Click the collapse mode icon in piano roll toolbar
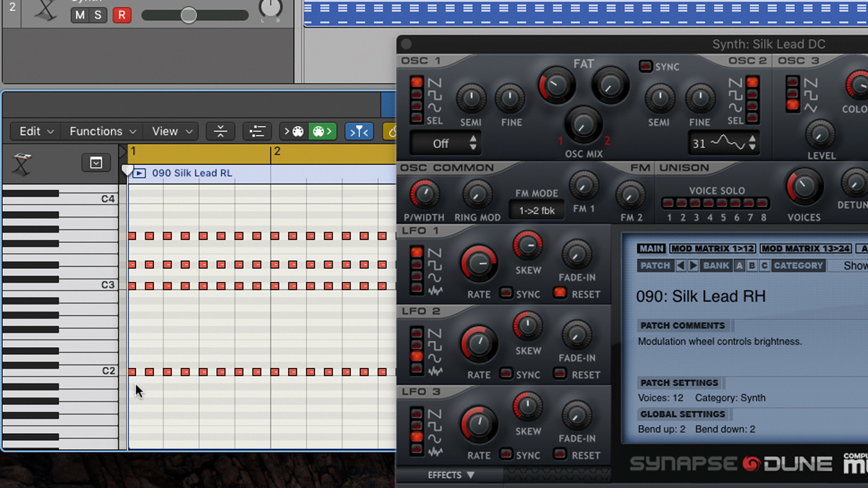Screen dimensions: 868x488 221,132
